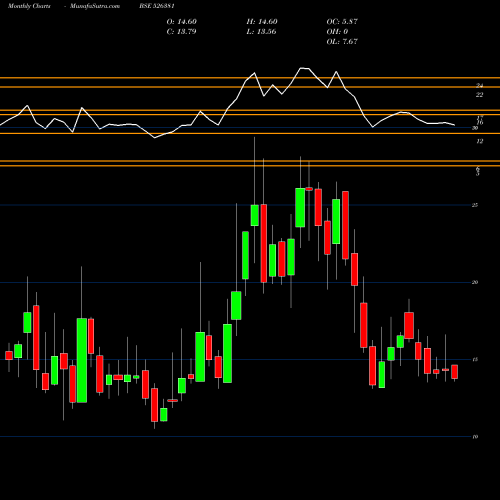500x500 pixels.
Task: Click the close value C: 13.79
Action: pyautogui.click(x=181, y=32)
